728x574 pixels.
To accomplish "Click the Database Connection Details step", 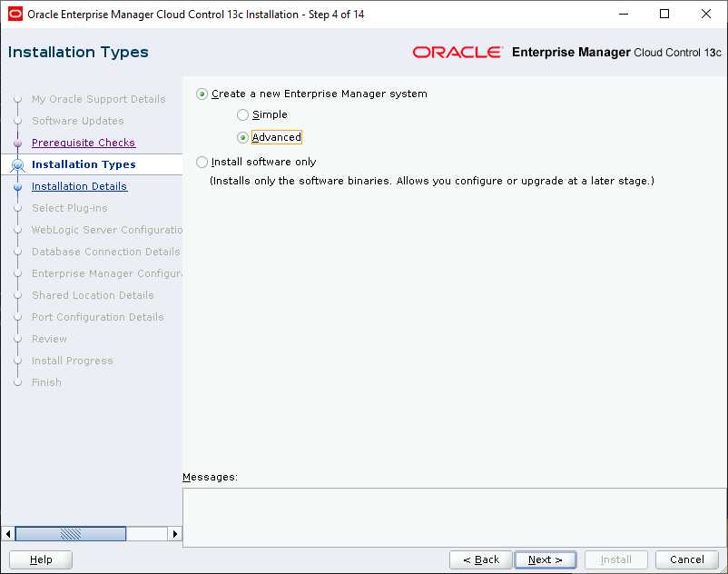I will [106, 252].
